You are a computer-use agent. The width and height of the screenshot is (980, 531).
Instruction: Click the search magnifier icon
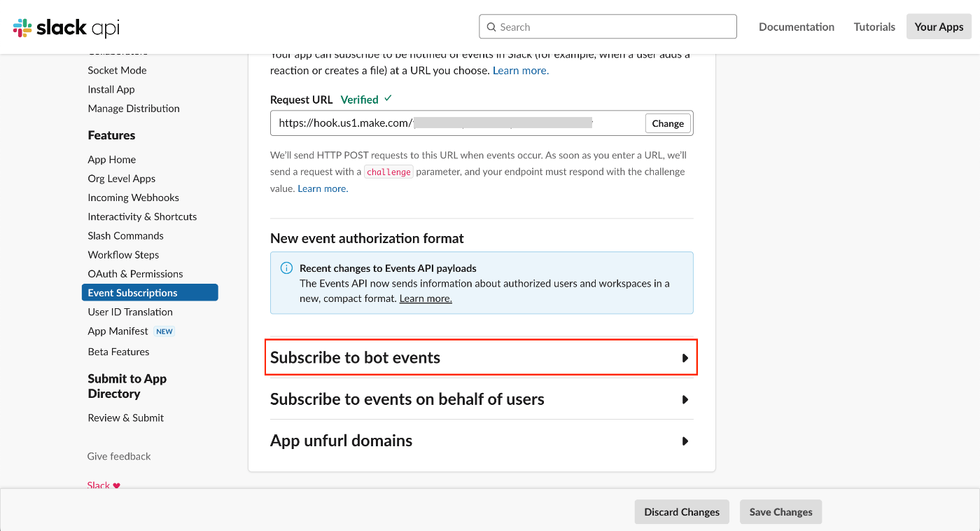[491, 27]
